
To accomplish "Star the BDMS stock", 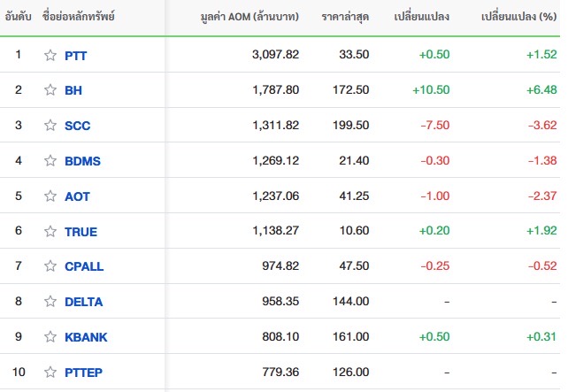I will coord(50,160).
